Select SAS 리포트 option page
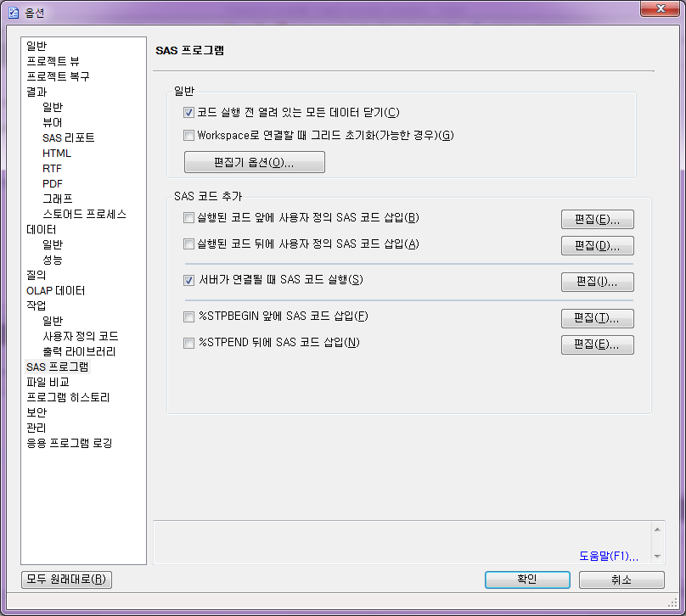This screenshot has width=686, height=616. [68, 137]
